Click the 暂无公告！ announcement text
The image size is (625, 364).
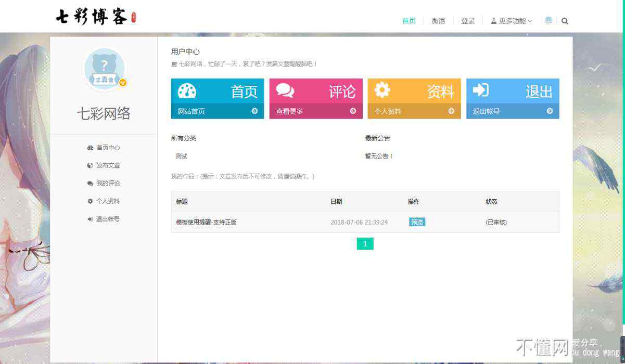[x=379, y=156]
